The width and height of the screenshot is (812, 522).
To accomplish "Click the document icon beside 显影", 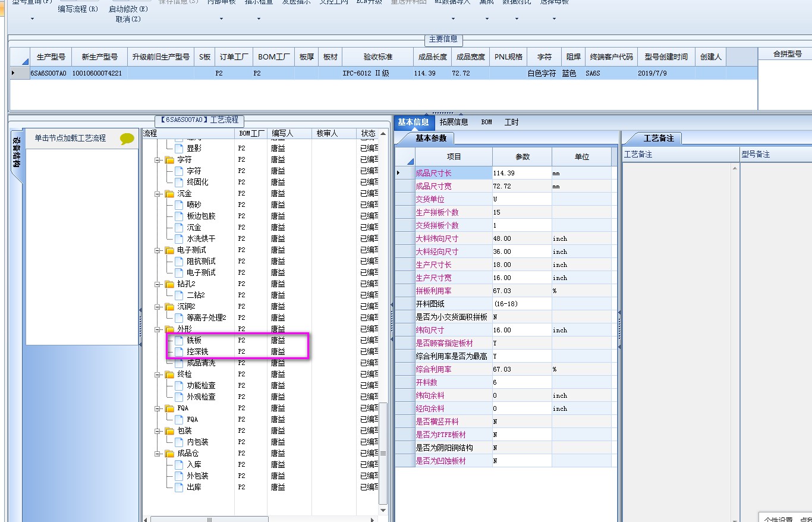I will (180, 148).
